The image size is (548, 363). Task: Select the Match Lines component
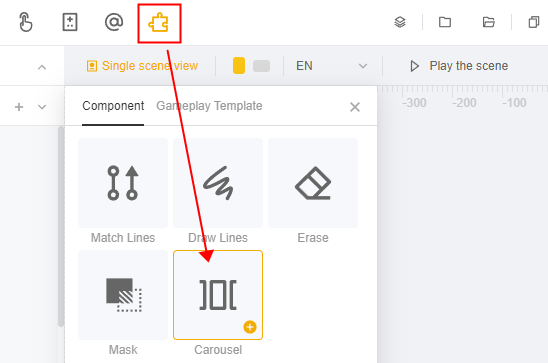[123, 183]
